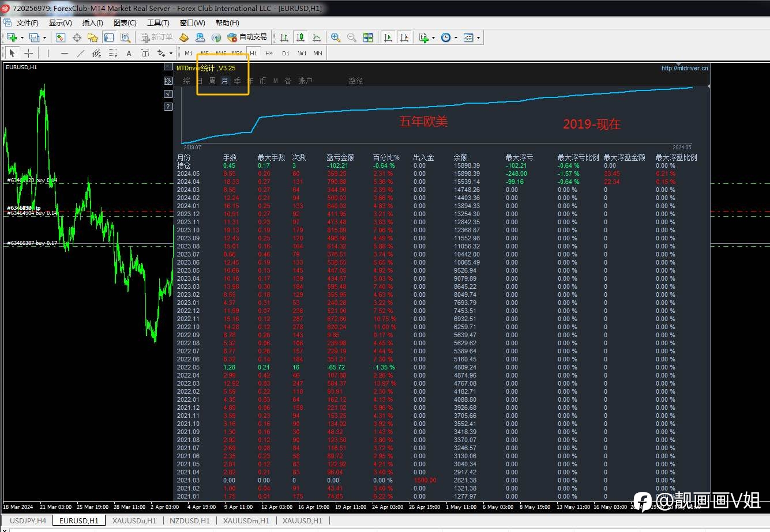Switch to XAUUSD,H1 chart tab

302,520
